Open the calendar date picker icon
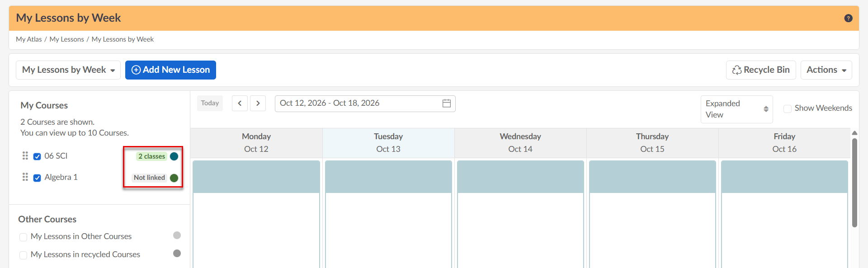 pyautogui.click(x=446, y=103)
